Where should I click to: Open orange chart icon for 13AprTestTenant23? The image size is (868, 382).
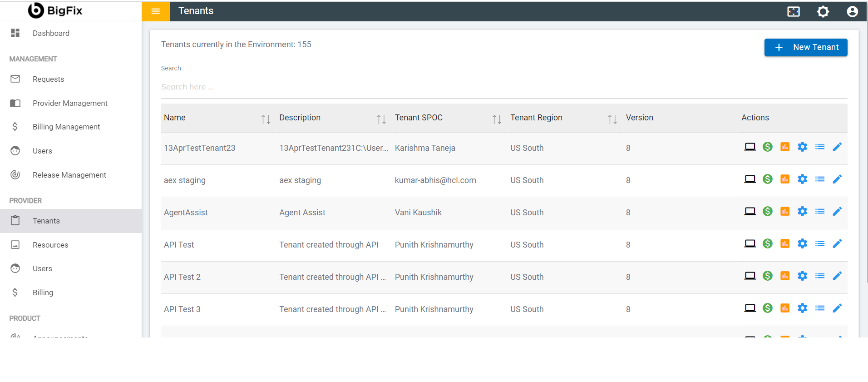pos(785,147)
